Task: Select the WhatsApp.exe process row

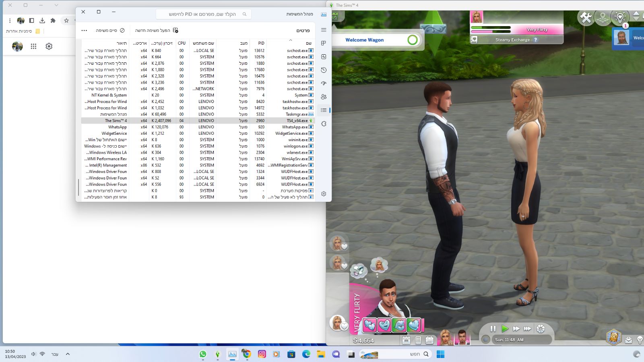Action: click(x=198, y=127)
